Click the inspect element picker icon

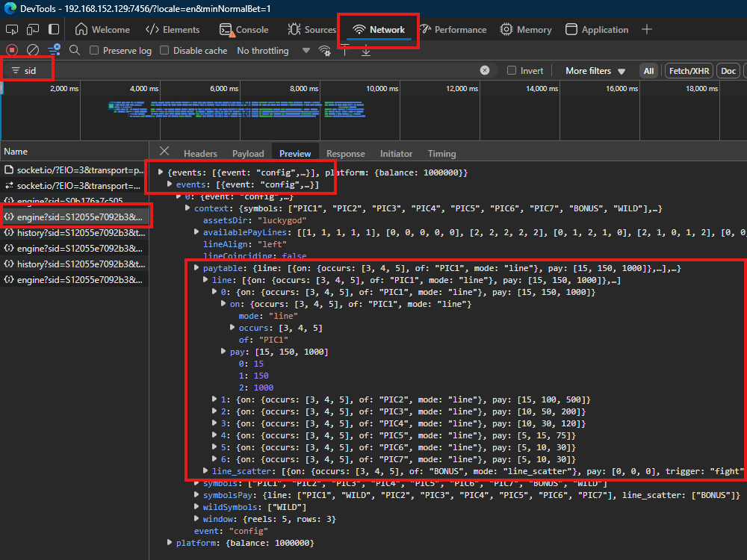click(12, 30)
